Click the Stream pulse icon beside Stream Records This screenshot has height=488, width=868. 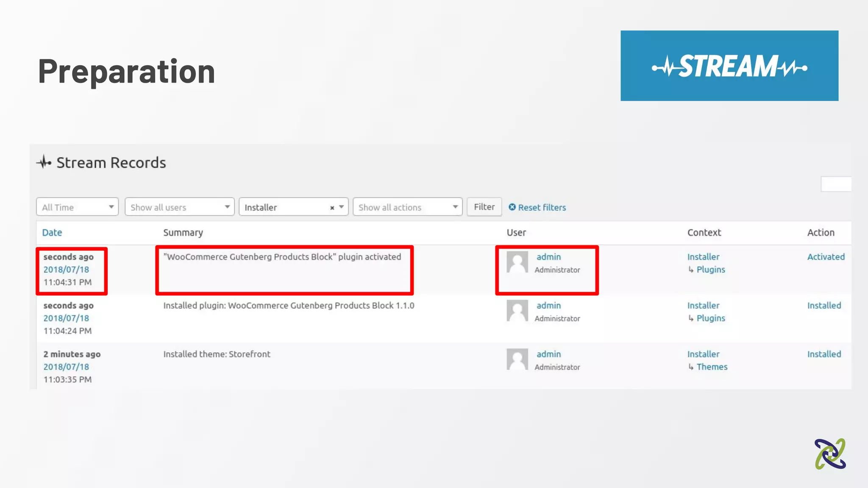pyautogui.click(x=44, y=162)
